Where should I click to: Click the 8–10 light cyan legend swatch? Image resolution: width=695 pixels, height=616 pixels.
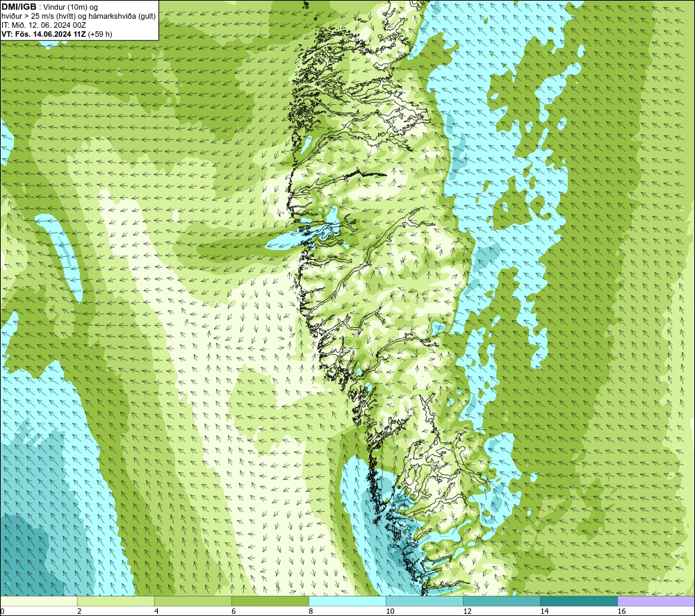(x=347, y=601)
